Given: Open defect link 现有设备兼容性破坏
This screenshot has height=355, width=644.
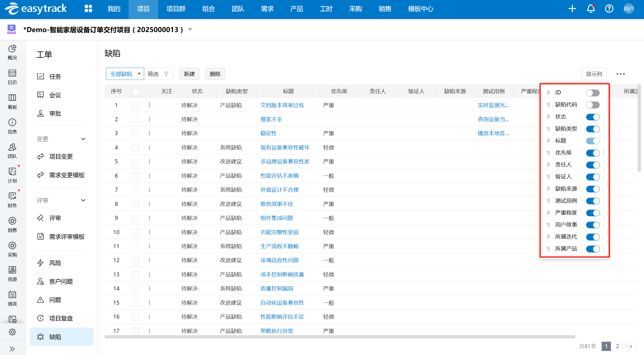Looking at the screenshot, I should pos(285,148).
